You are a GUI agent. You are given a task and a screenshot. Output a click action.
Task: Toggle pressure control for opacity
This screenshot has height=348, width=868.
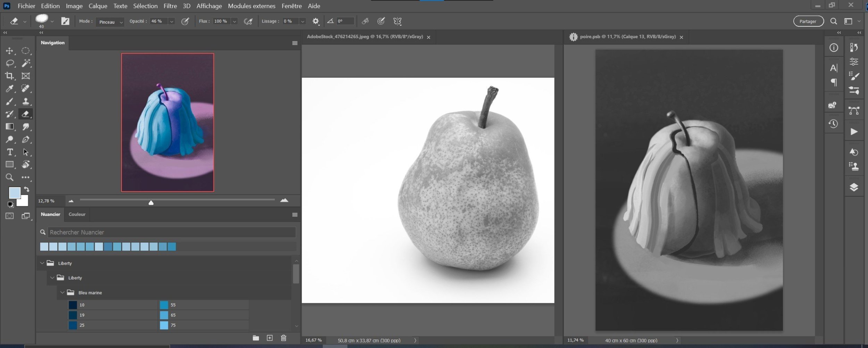(185, 22)
